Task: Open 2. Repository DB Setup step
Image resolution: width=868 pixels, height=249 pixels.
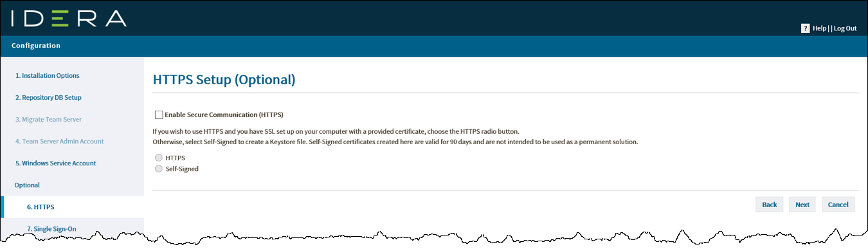Action: click(48, 97)
